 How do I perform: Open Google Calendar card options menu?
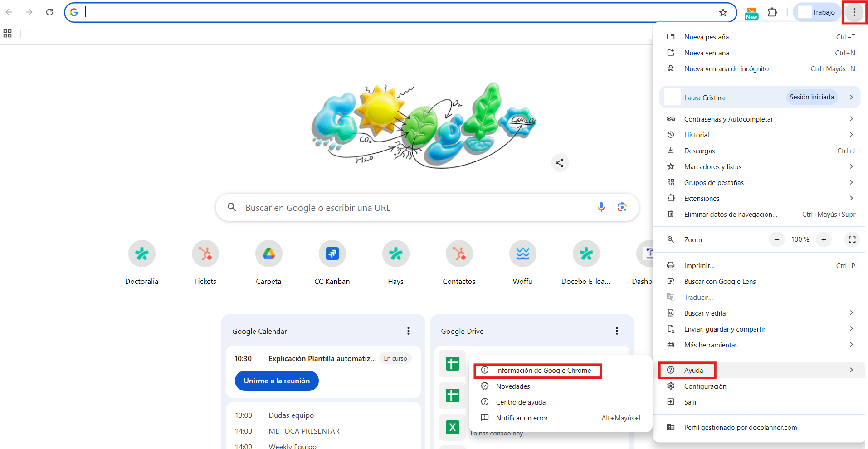pyautogui.click(x=408, y=331)
